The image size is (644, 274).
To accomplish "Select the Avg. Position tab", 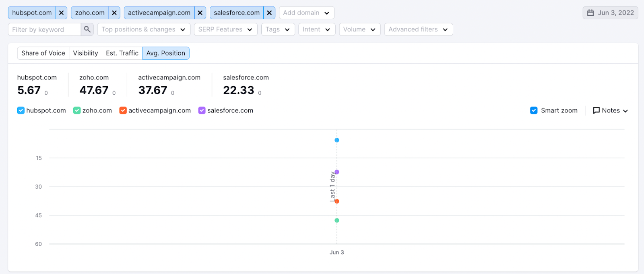I will (x=166, y=53).
